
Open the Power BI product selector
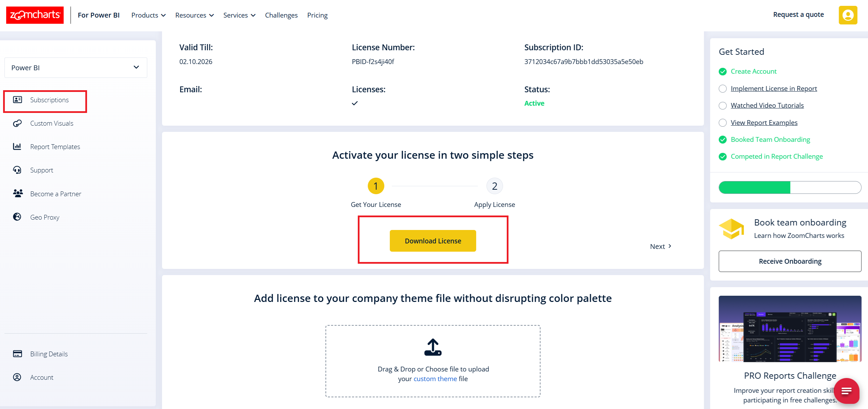(76, 67)
